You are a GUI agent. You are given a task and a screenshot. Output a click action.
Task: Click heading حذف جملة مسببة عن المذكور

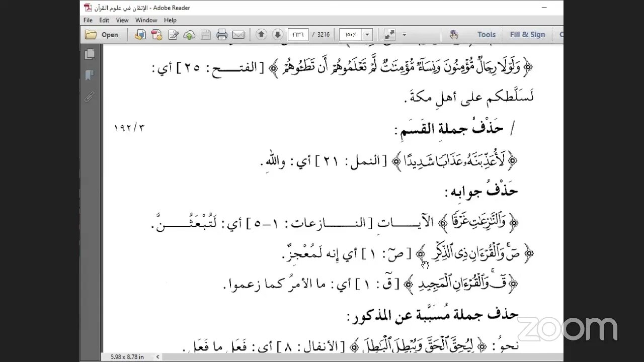tap(432, 315)
